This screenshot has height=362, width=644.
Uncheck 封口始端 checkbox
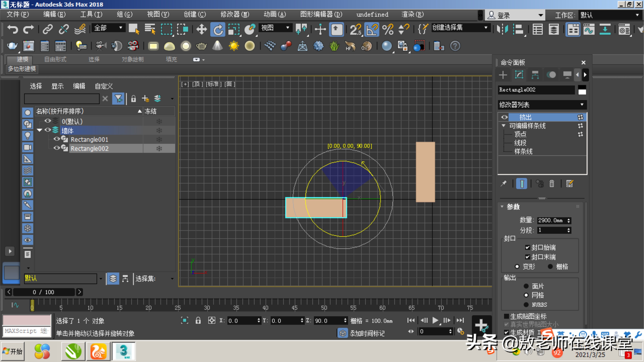click(x=527, y=247)
